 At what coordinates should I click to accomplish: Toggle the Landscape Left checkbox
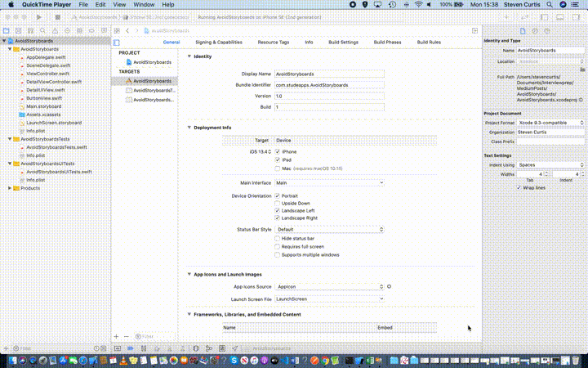pos(278,211)
